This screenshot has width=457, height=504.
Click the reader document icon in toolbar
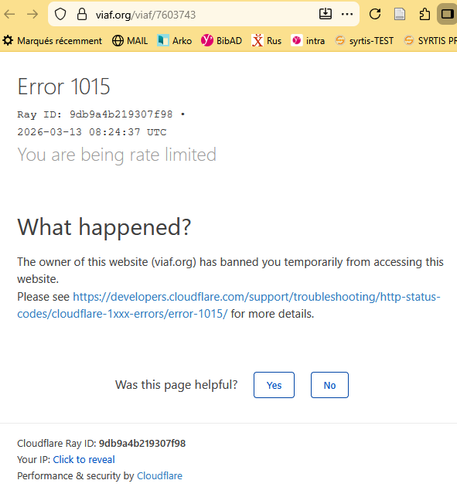(399, 14)
